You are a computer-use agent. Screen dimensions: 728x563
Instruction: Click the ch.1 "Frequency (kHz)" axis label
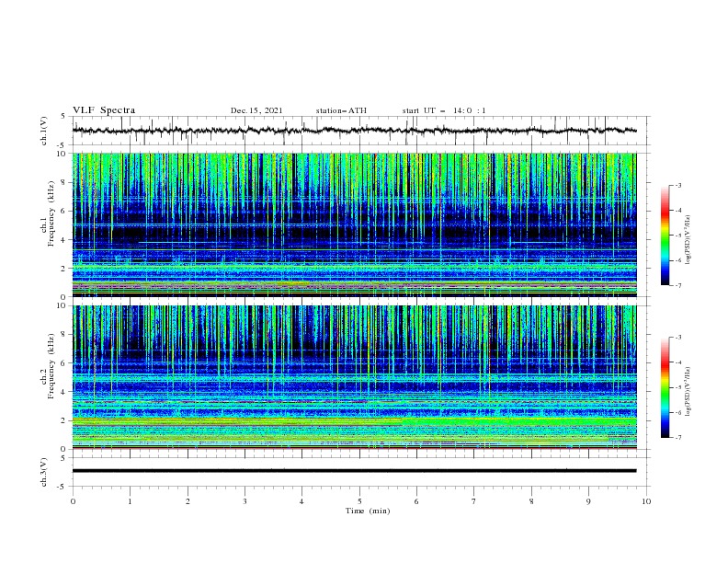click(x=51, y=213)
